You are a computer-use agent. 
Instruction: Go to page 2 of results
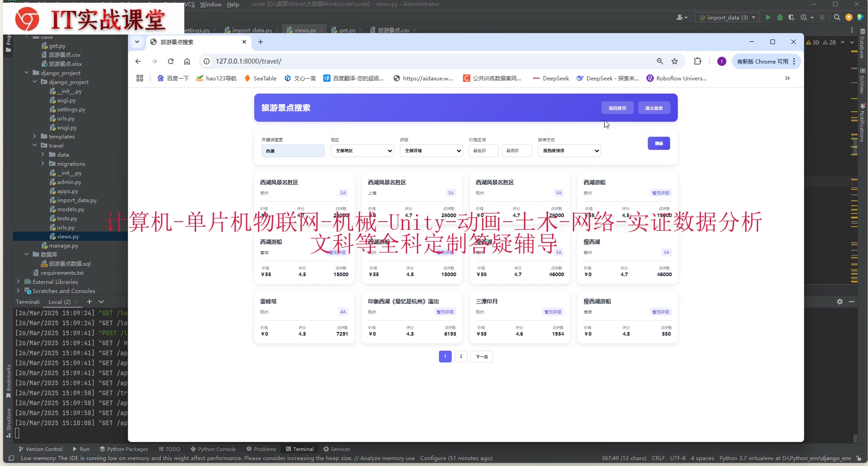pyautogui.click(x=461, y=357)
